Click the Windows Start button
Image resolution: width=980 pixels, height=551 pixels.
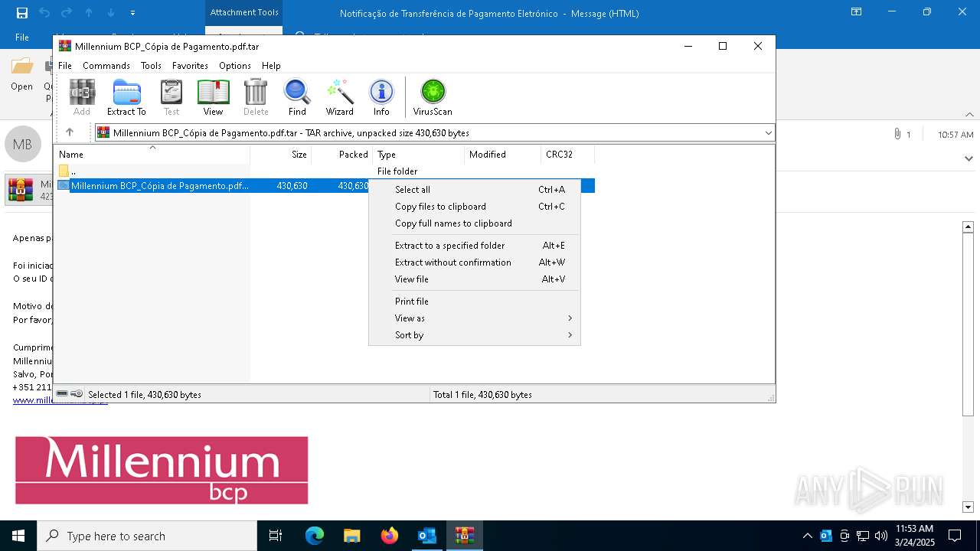click(18, 536)
